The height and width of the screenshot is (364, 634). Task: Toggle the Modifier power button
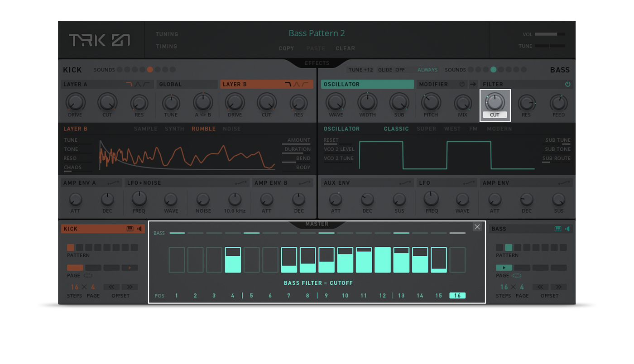pyautogui.click(x=462, y=84)
